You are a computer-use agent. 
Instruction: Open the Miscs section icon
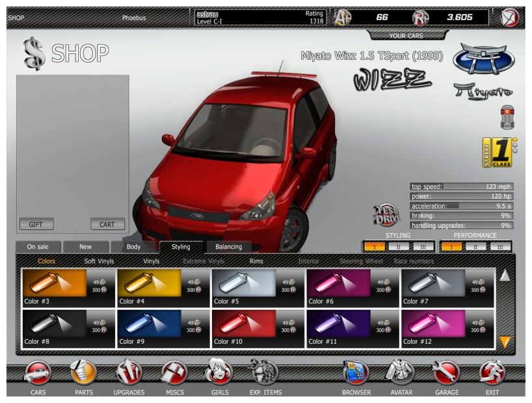(174, 374)
